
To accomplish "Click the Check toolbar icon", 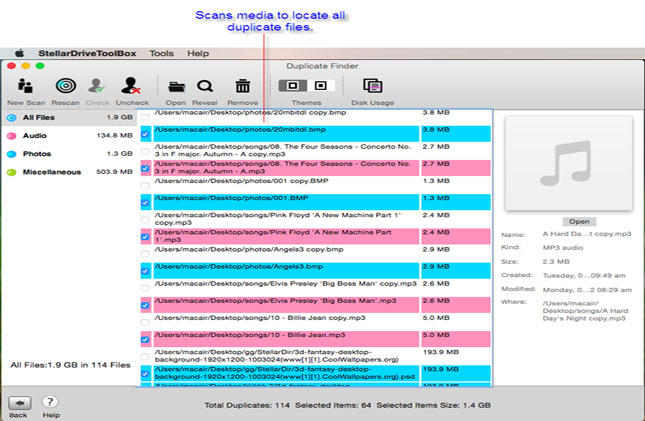I will pos(97,86).
